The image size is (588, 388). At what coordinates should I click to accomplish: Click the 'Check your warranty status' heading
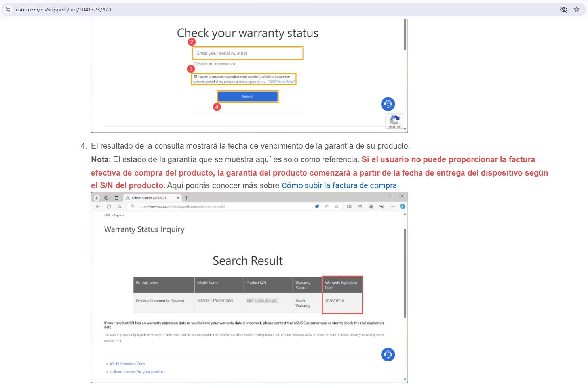247,33
